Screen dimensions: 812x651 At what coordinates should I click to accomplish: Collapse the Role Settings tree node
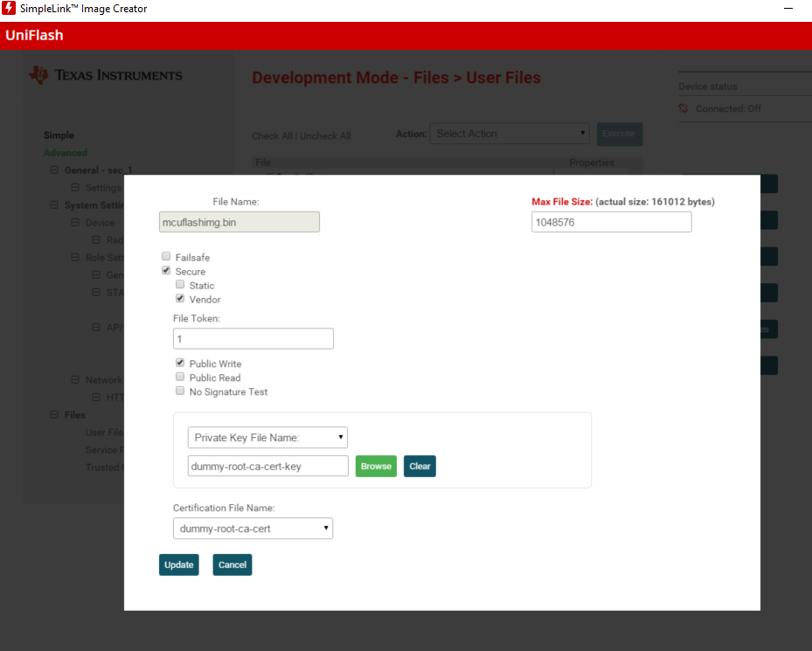[75, 258]
